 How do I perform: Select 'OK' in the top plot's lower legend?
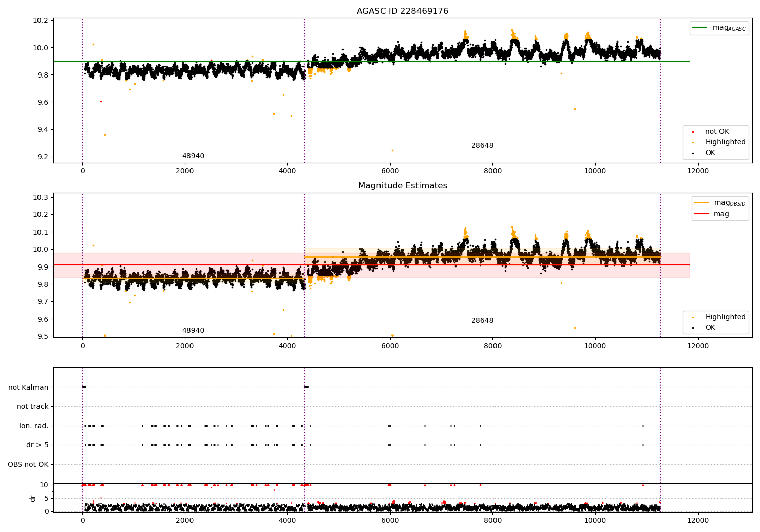point(710,153)
